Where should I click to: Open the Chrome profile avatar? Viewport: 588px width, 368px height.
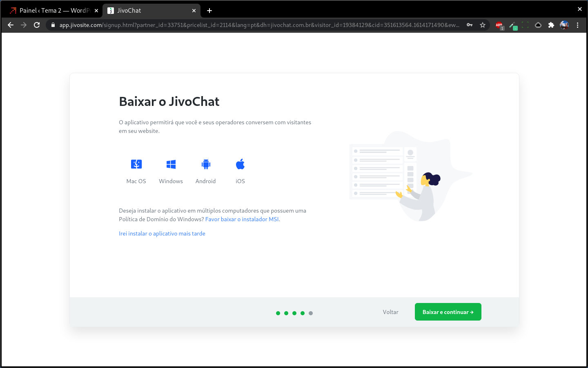[x=564, y=25]
